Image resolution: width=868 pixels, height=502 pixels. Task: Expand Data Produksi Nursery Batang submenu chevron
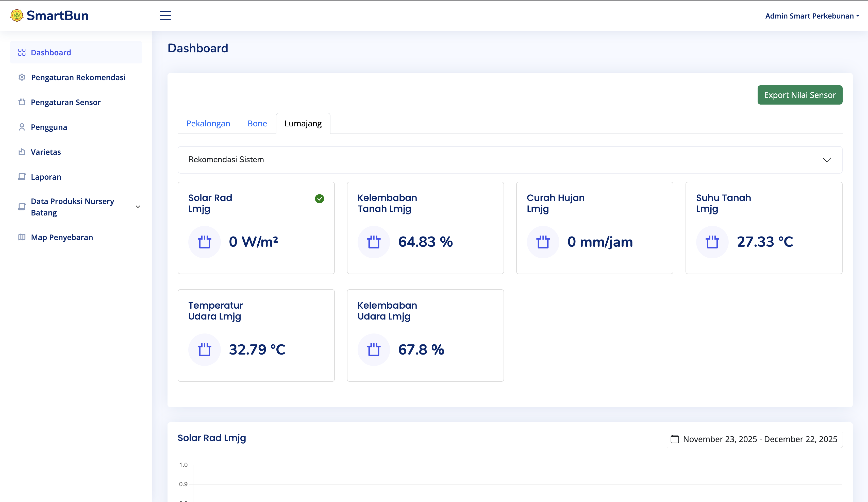pyautogui.click(x=138, y=207)
